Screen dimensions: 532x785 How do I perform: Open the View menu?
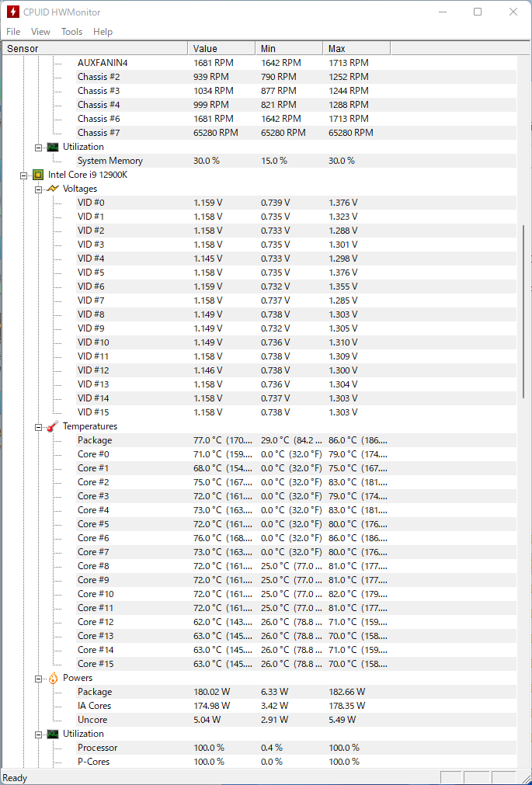tap(40, 32)
